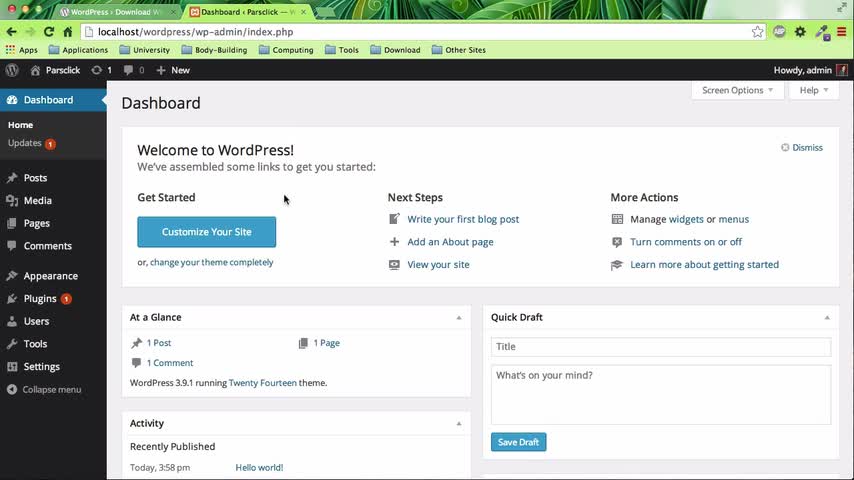This screenshot has height=480, width=854.
Task: Click the browser forward arrow
Action: pos(30,32)
